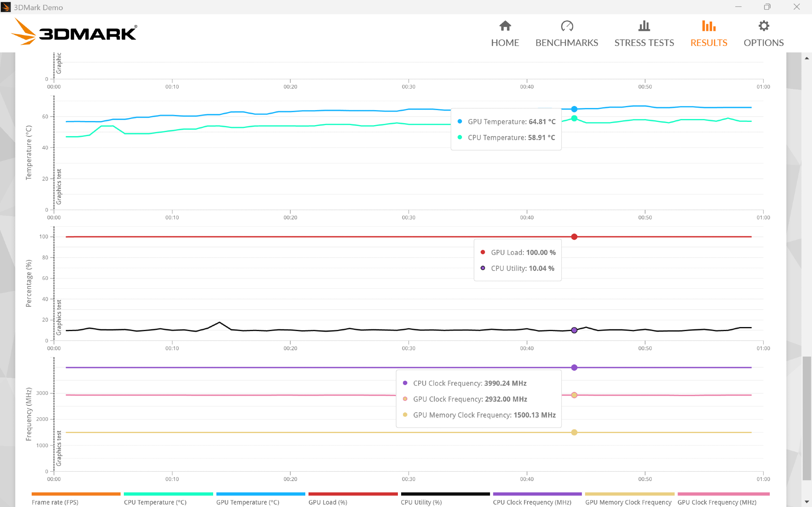Click the orange Results chart icon
The height and width of the screenshot is (507, 812).
pos(709,26)
